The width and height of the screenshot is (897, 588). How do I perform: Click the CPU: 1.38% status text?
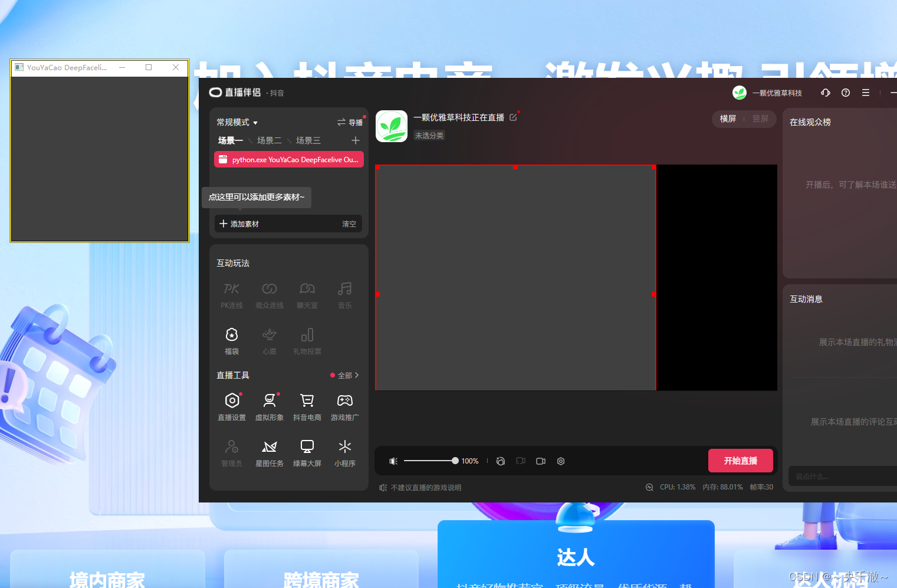pos(678,487)
